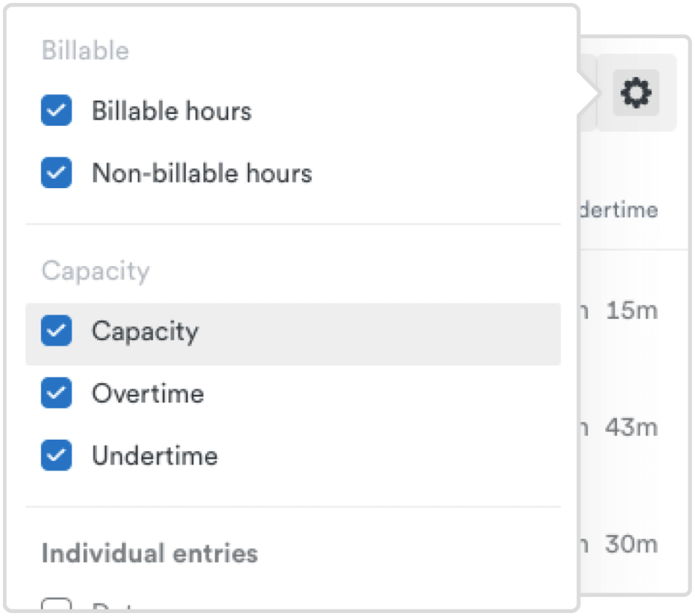Toggle the Non-billable hours checkbox

click(x=56, y=173)
